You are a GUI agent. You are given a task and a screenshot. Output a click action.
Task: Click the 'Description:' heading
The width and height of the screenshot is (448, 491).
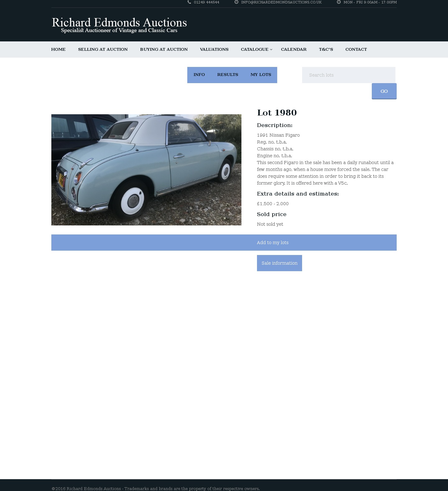click(275, 125)
